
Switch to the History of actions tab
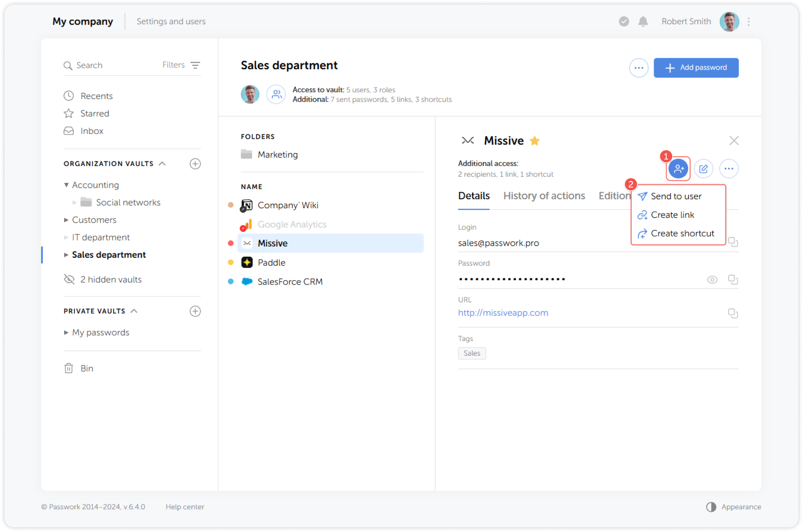[544, 195]
